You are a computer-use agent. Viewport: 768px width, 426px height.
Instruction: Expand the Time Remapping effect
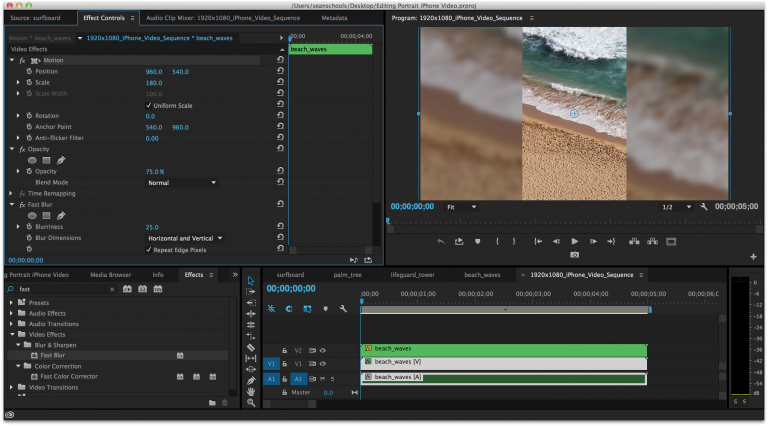coord(11,193)
